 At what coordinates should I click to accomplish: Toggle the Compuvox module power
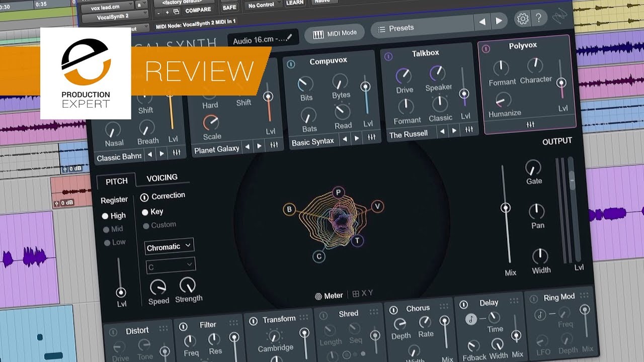click(x=291, y=64)
